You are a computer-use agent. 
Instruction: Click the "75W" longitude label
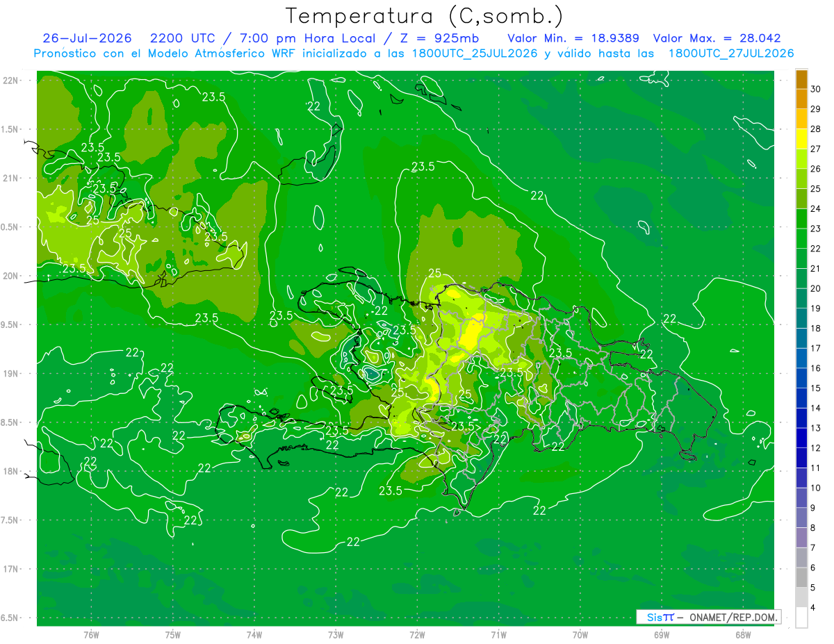173,634
